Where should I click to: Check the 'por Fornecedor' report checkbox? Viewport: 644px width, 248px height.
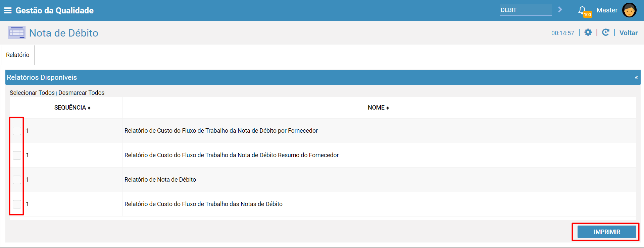click(x=17, y=131)
